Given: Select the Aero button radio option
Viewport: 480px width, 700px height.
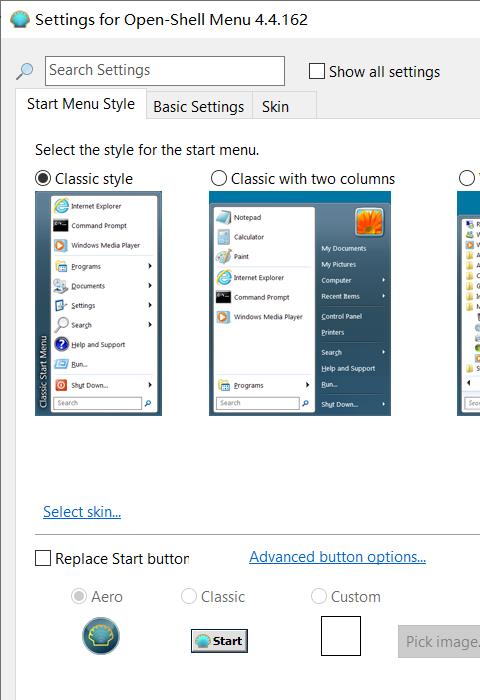Looking at the screenshot, I should point(79,596).
